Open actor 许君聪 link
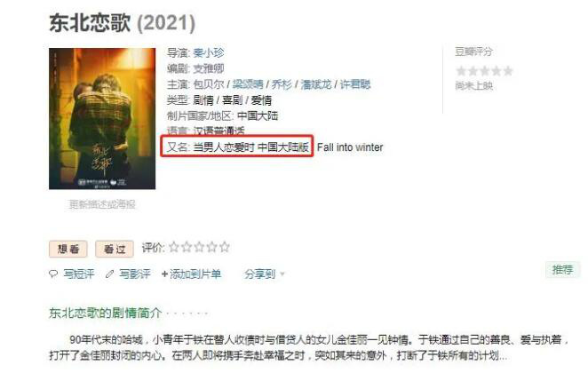Viewport: 588px width, 373px height. (355, 84)
